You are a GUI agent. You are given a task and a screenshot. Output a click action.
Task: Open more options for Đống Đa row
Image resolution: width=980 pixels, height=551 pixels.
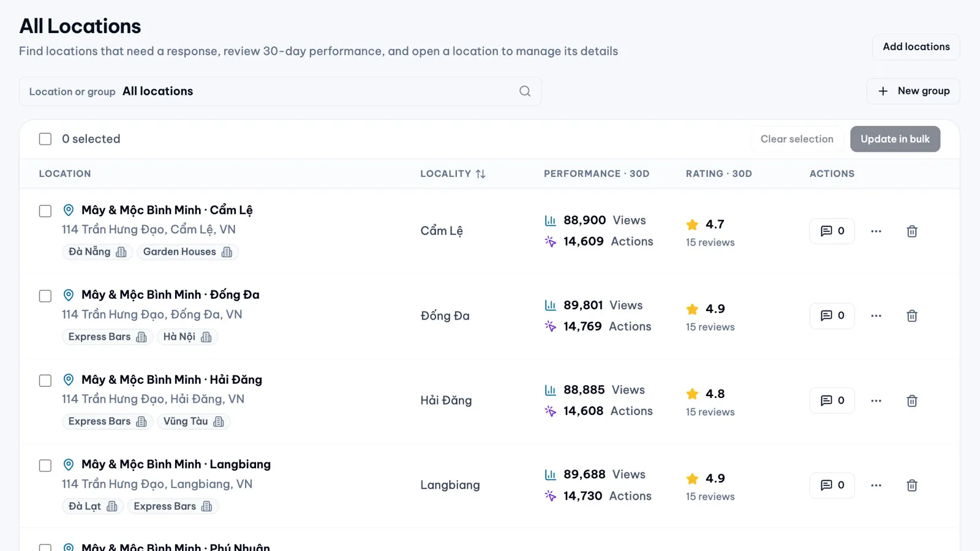[x=876, y=316]
